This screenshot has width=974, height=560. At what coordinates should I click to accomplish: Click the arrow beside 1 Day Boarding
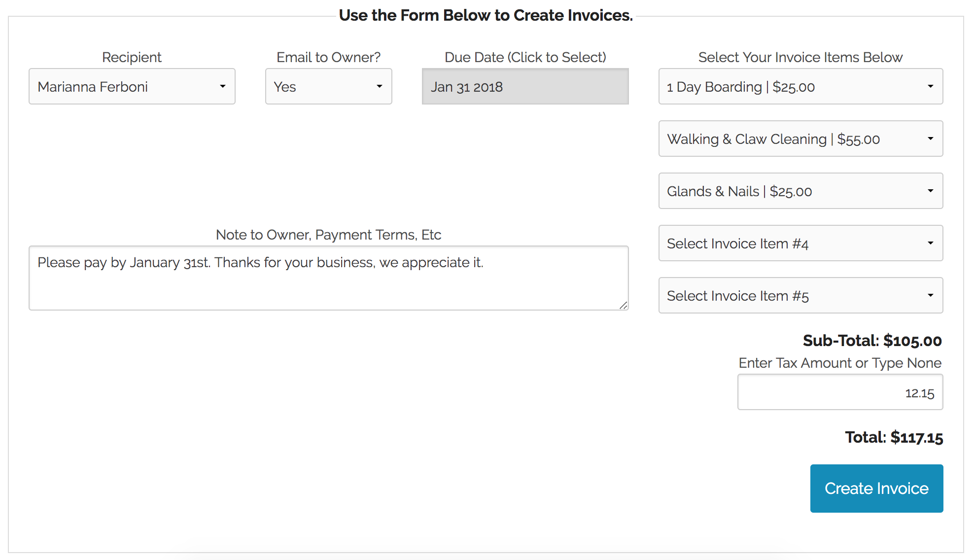(x=931, y=87)
